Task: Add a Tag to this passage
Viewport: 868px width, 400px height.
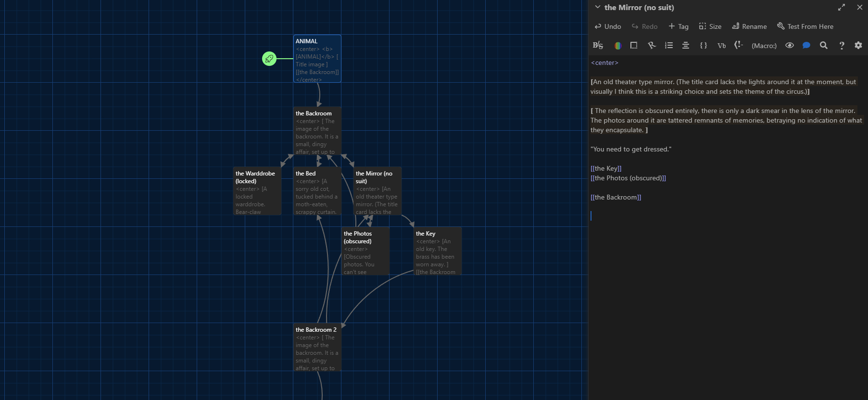Action: 678,26
